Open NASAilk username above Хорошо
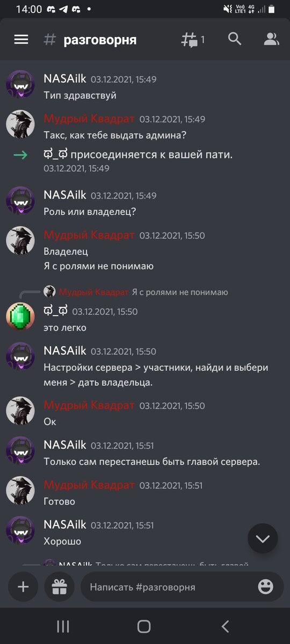This screenshot has width=290, height=644. pos(64,525)
